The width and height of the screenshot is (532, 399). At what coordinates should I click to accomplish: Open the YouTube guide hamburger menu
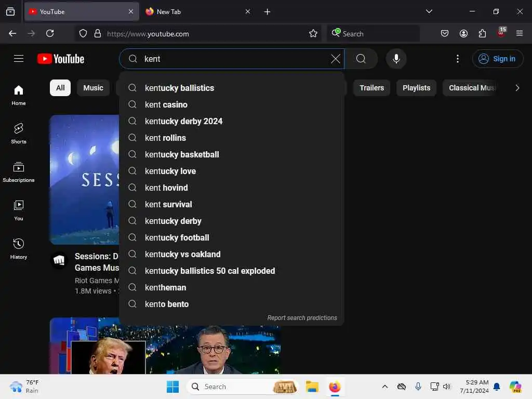tap(19, 59)
